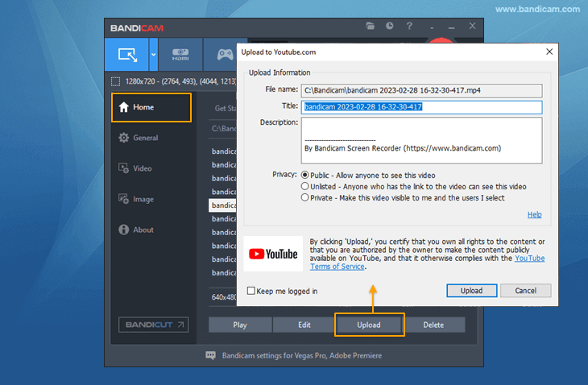Click the Edit button in Bandicam

click(x=304, y=325)
